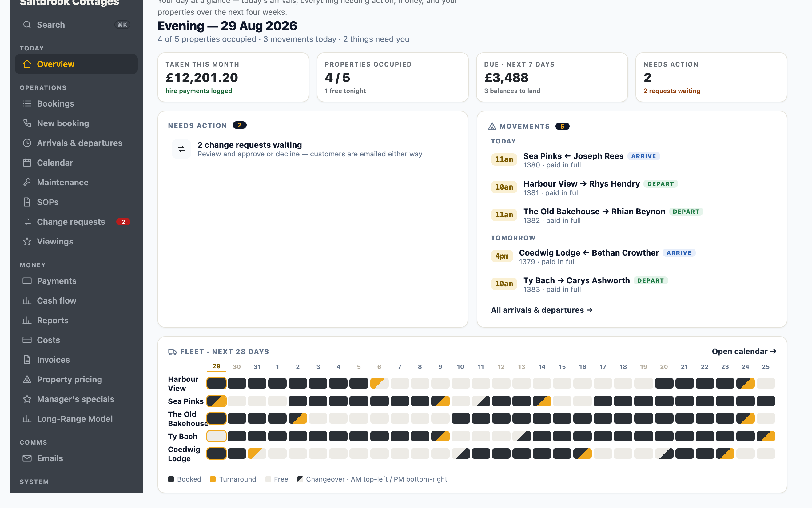Click the SOPs document icon

tap(27, 202)
